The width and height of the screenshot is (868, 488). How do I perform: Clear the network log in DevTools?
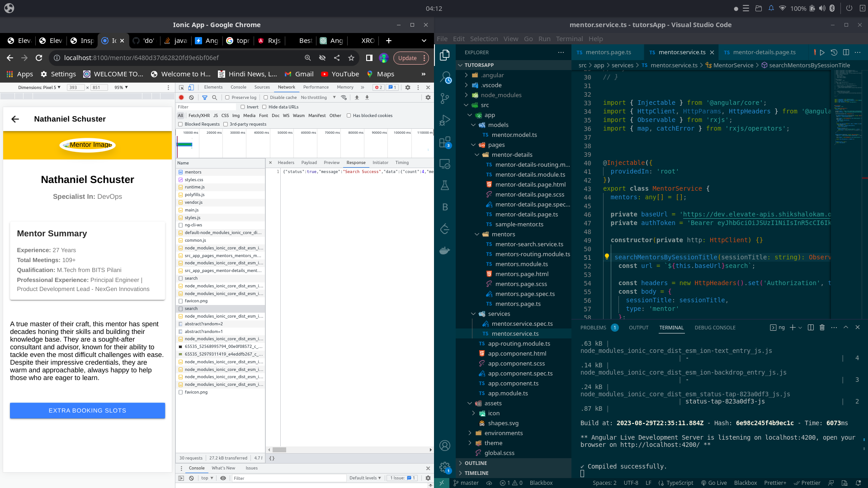(191, 98)
